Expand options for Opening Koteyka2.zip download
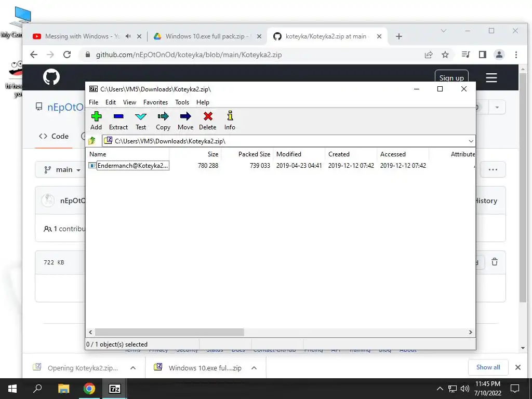532x399 pixels. click(x=133, y=368)
